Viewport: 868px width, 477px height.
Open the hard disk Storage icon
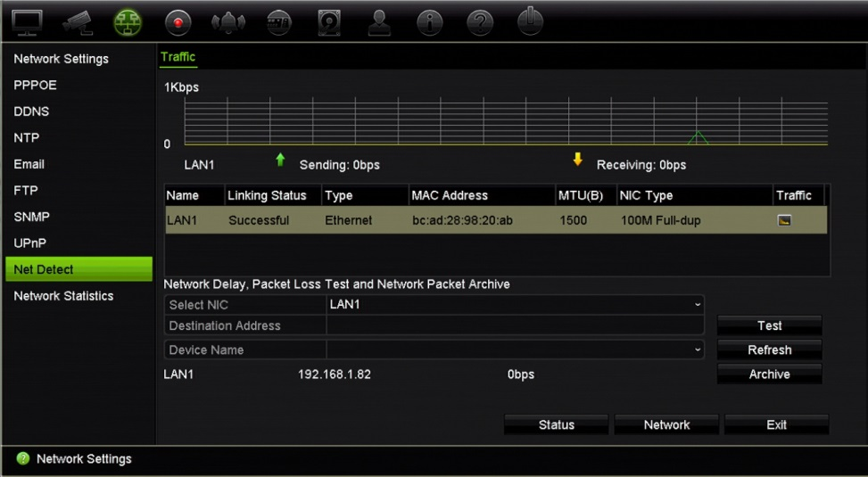pos(329,22)
